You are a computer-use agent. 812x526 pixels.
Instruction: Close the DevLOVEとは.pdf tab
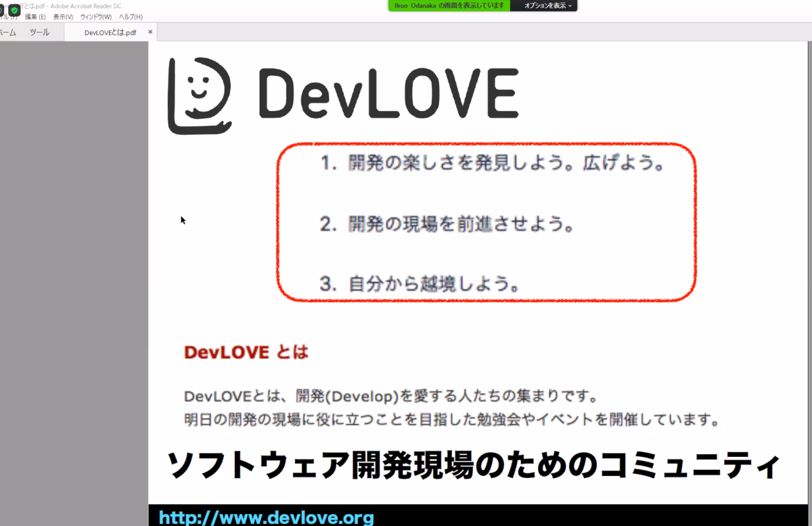click(150, 32)
